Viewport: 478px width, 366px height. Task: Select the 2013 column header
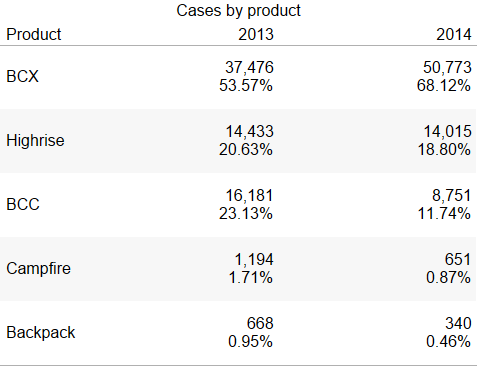point(256,34)
